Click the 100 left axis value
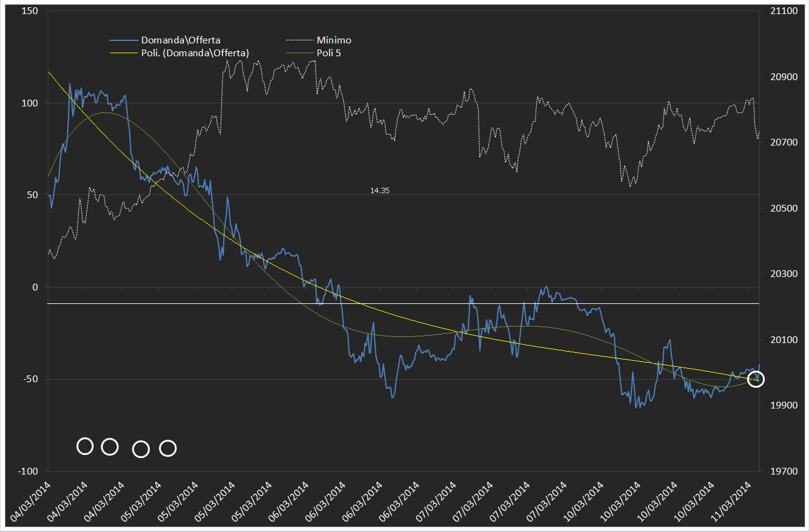The image size is (810, 532). 30,103
